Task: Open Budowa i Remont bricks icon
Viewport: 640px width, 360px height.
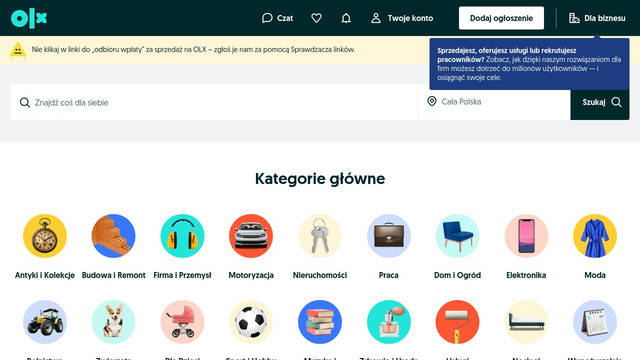Action: 113,236
